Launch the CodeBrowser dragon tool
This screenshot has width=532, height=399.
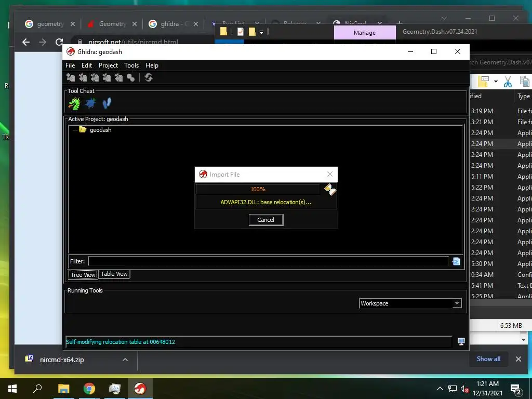(x=74, y=103)
